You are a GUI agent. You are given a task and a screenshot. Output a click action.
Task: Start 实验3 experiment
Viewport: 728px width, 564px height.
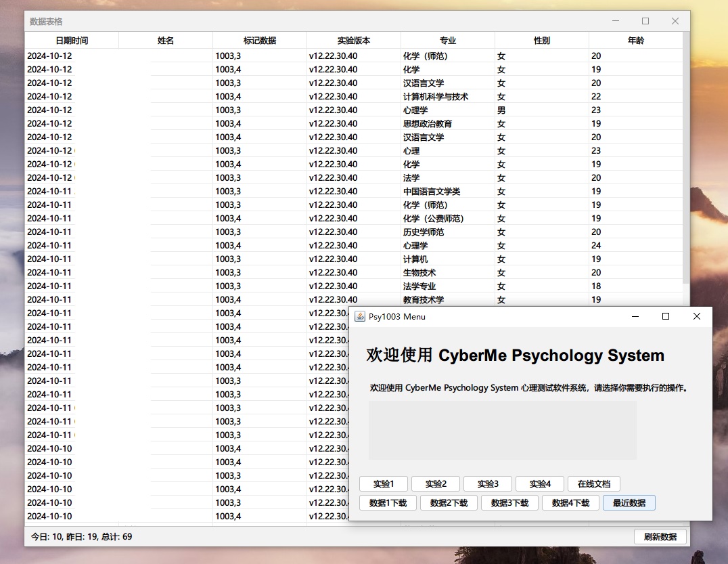coord(487,484)
